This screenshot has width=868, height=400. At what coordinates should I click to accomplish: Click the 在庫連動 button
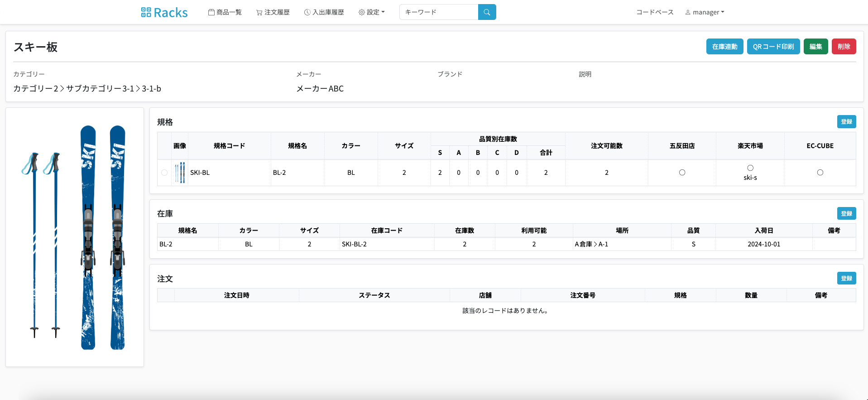click(x=724, y=47)
